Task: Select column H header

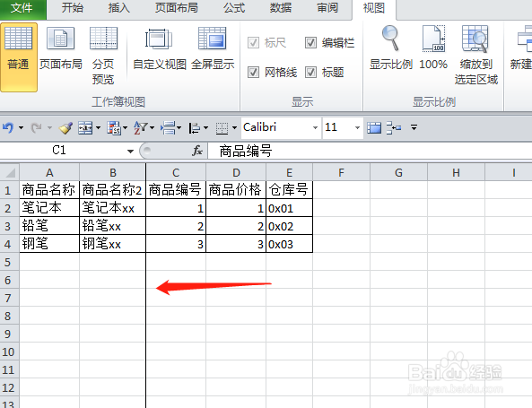Action: pos(456,172)
